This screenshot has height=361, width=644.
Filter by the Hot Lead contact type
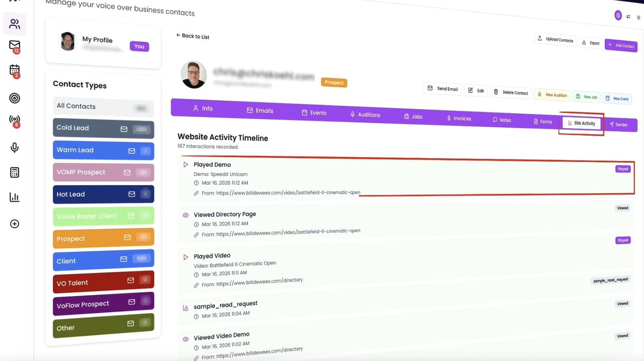[104, 194]
